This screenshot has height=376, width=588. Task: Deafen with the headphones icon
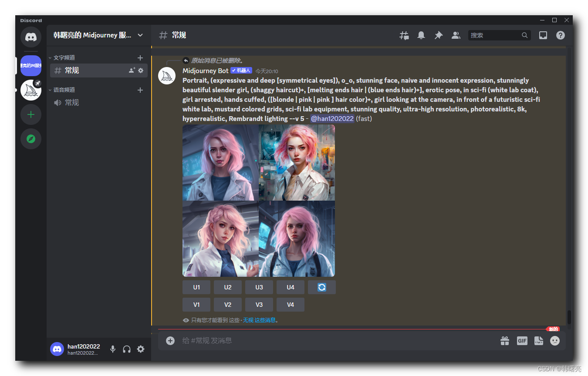pos(127,349)
